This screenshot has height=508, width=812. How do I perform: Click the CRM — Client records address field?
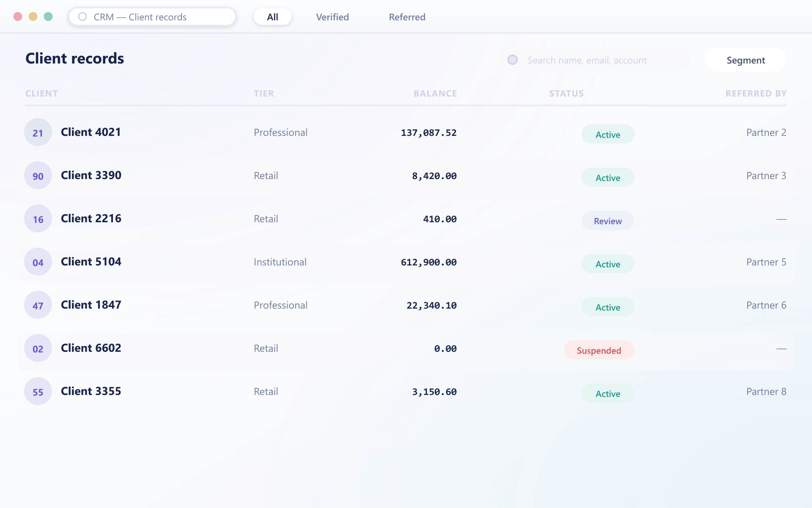coord(152,17)
